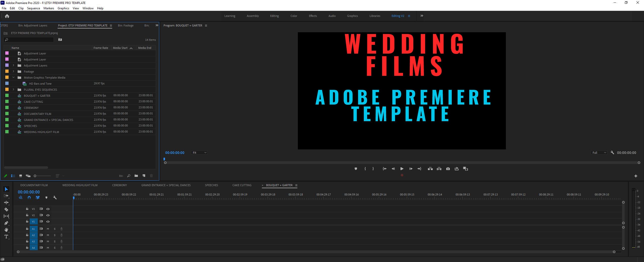Toggle V1 track output visibility eye

tap(48, 221)
